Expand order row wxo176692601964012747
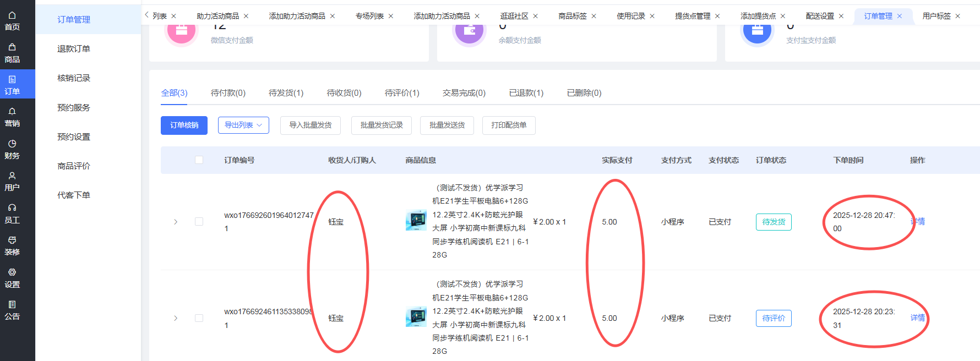This screenshot has height=361, width=980. [x=176, y=222]
